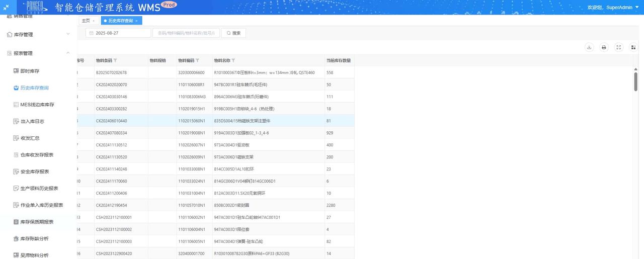
Task: Focus the barcode/material code search field
Action: 186,33
